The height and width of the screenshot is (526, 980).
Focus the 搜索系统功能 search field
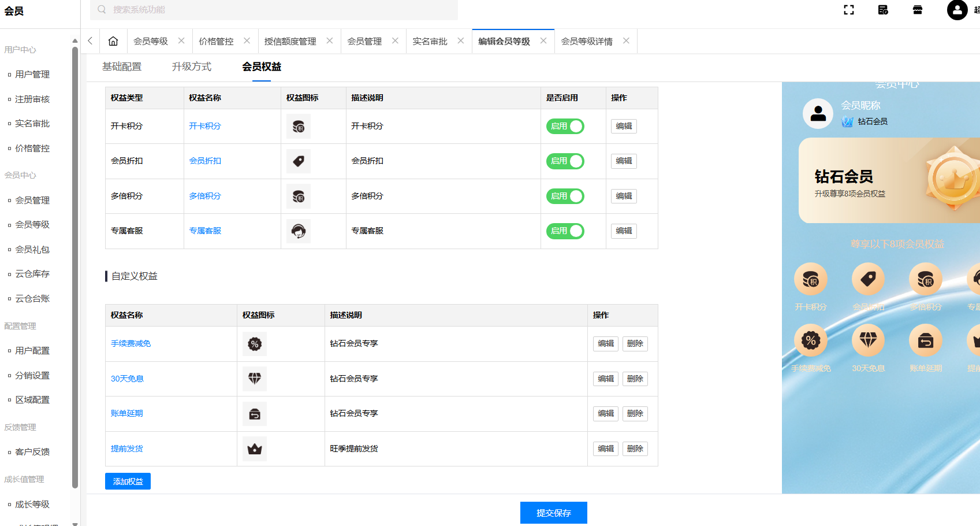click(x=274, y=10)
